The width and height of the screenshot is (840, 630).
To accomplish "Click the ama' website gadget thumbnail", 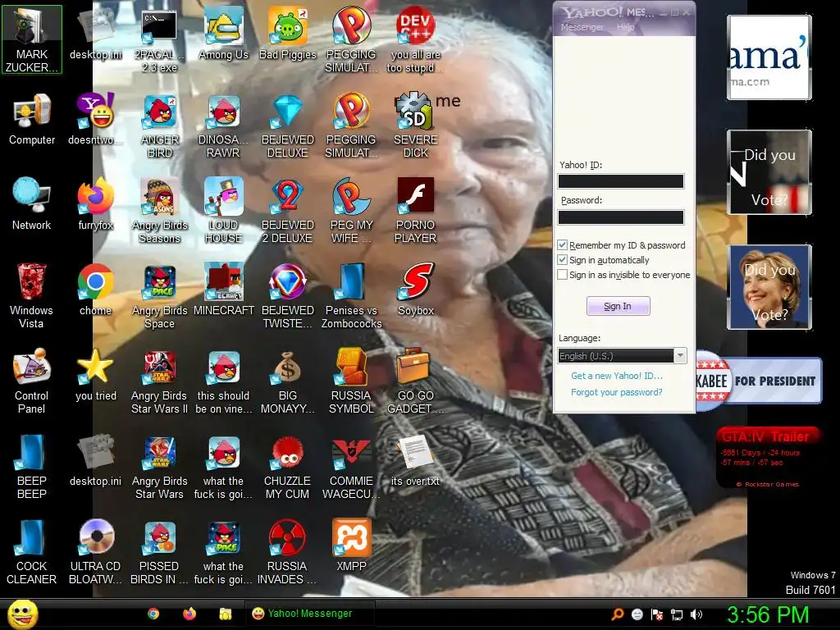I will coord(769,57).
